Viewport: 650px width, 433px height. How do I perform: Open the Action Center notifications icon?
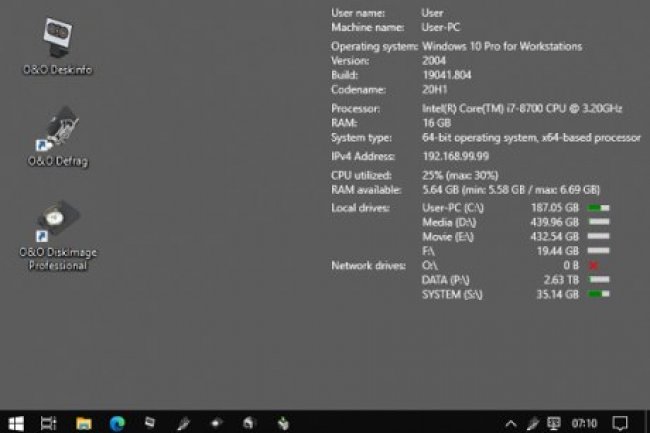coord(620,422)
